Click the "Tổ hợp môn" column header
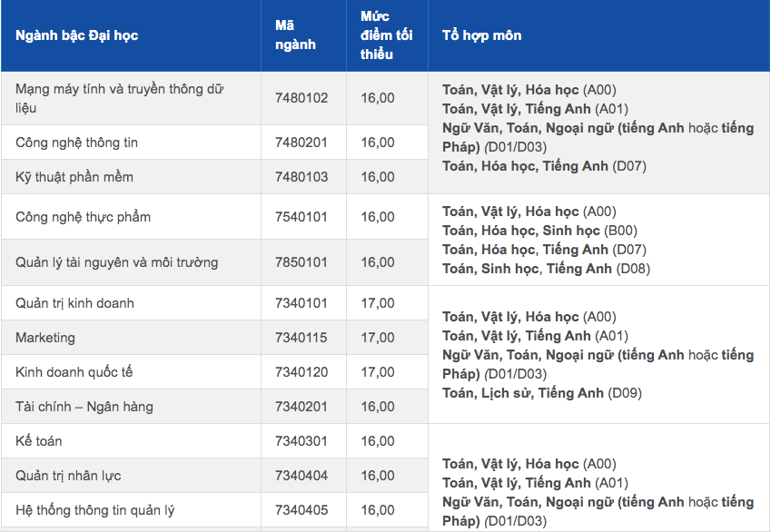 tap(481, 35)
